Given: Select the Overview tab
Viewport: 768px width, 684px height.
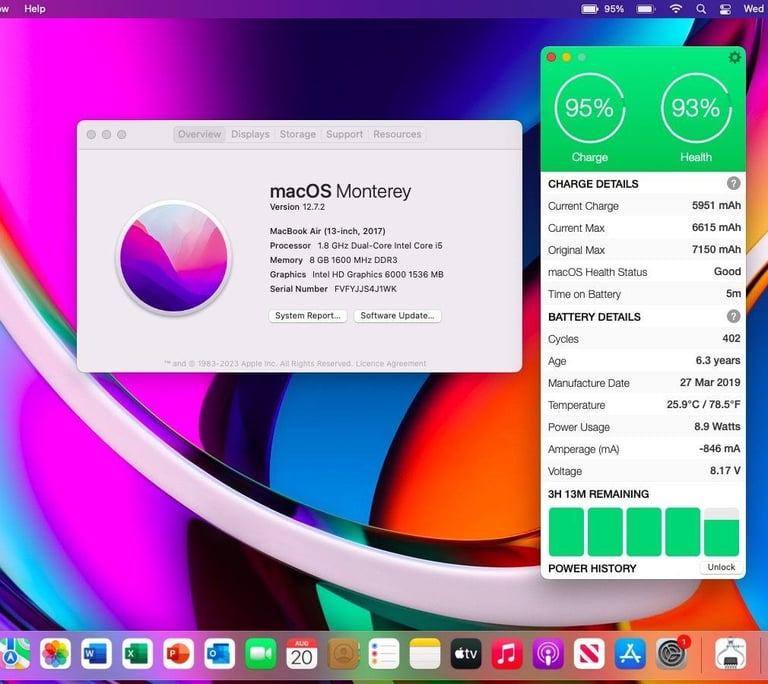Looking at the screenshot, I should coord(199,134).
